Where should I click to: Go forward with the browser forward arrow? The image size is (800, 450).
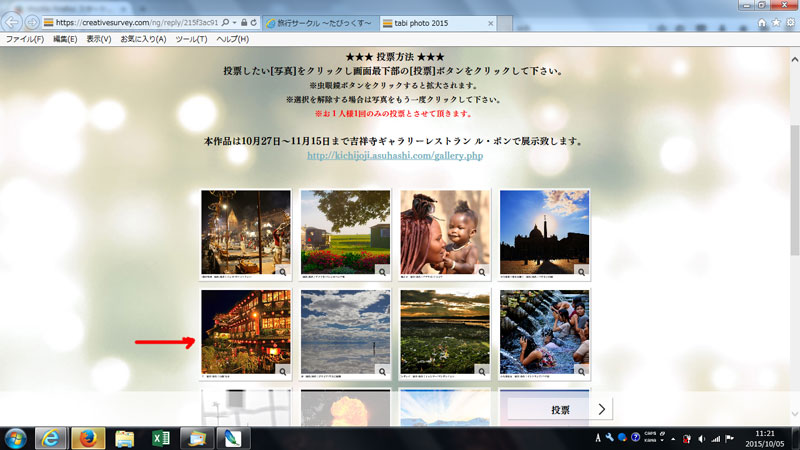(32, 22)
